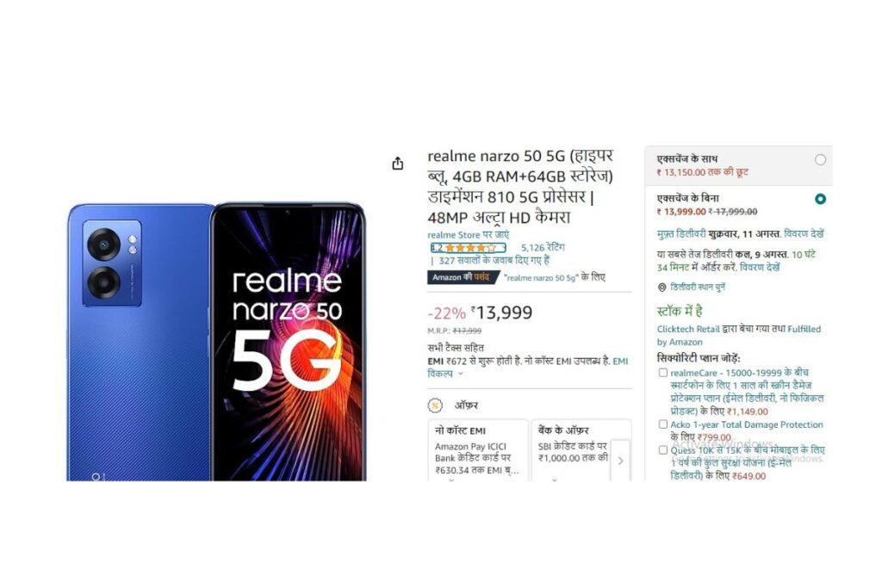
Task: Visit the realme Store link
Action: (468, 235)
